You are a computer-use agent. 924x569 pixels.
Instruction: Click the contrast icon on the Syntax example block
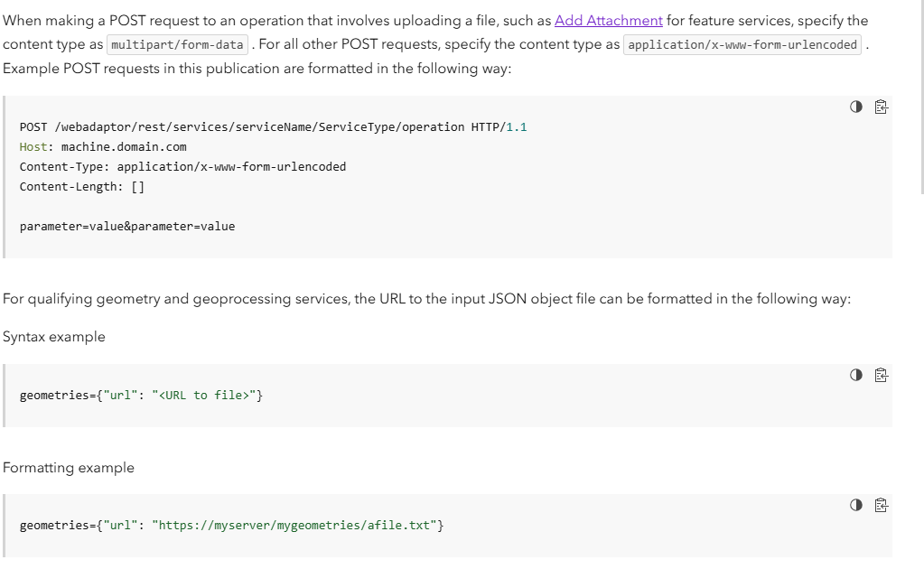(x=855, y=375)
